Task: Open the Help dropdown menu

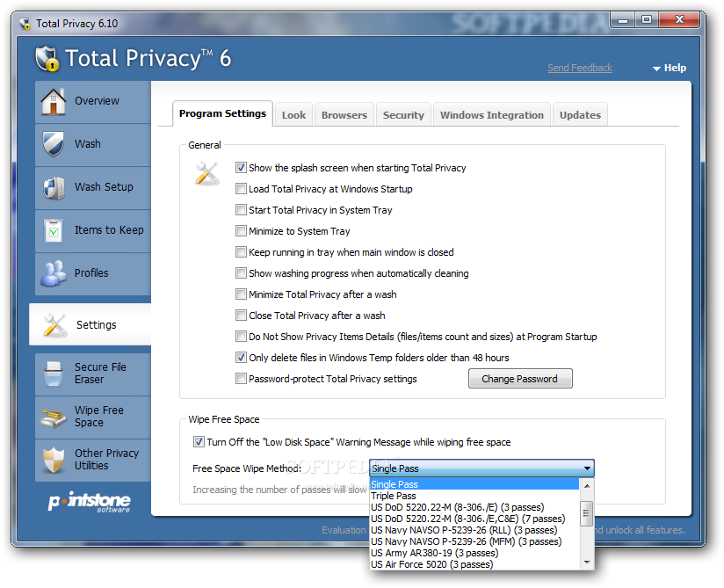Action: [x=670, y=68]
